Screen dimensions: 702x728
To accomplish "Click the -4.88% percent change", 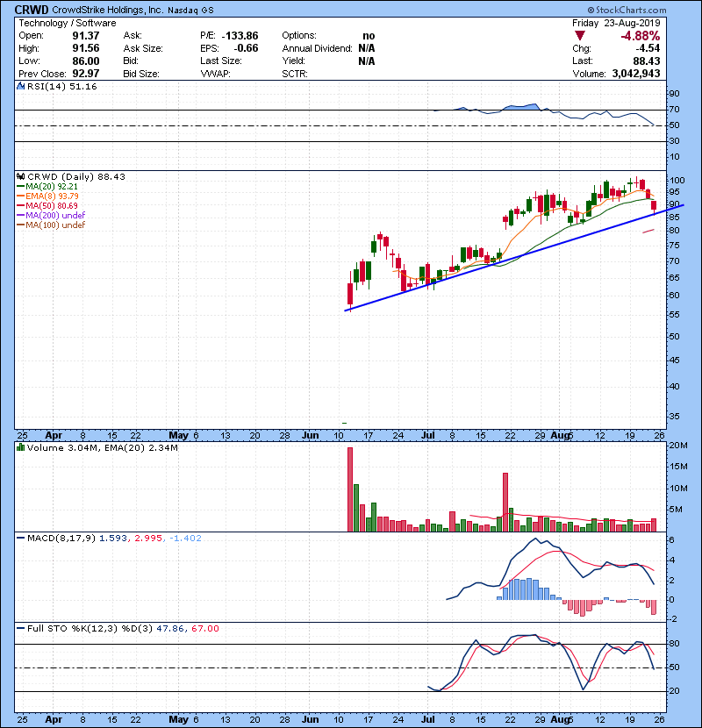I will pyautogui.click(x=641, y=36).
